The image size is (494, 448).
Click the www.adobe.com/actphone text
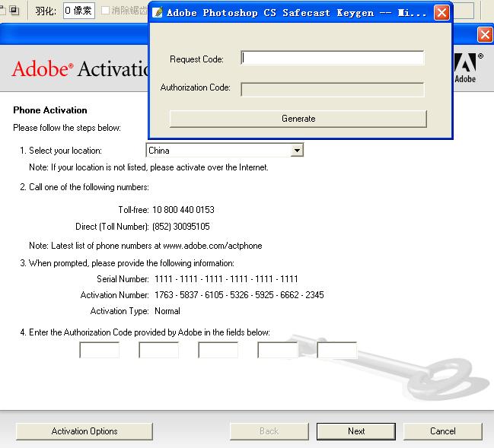click(x=212, y=246)
